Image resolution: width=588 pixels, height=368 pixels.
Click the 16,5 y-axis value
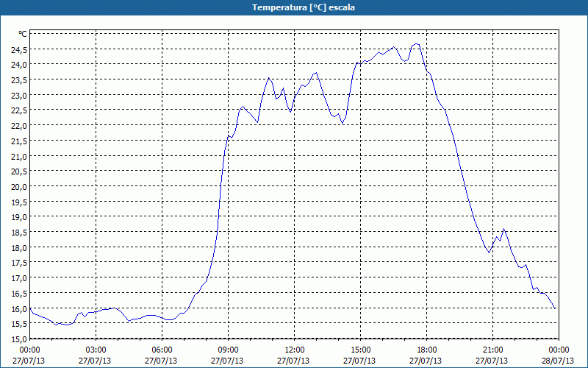click(19, 294)
